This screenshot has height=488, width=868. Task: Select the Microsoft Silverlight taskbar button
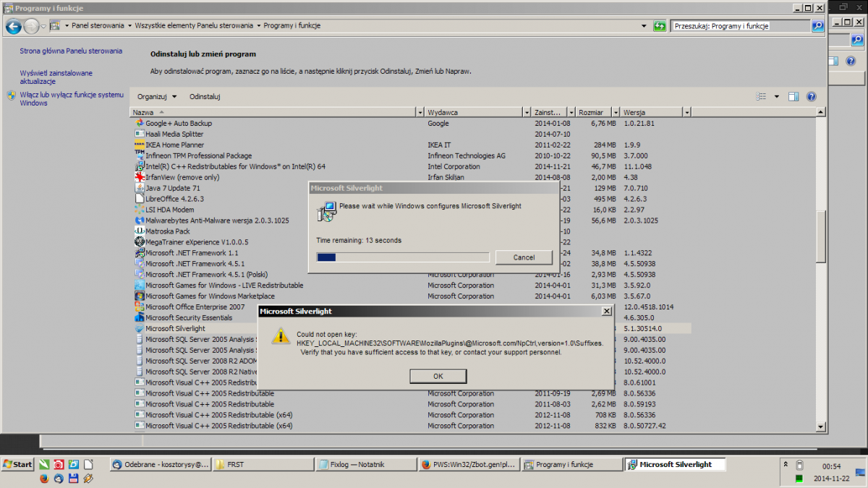[x=676, y=464]
